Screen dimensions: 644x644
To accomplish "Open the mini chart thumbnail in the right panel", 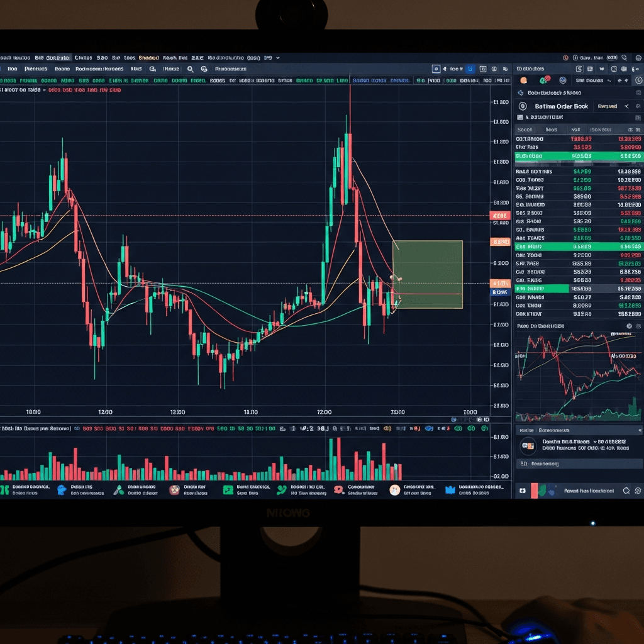I will tap(579, 377).
